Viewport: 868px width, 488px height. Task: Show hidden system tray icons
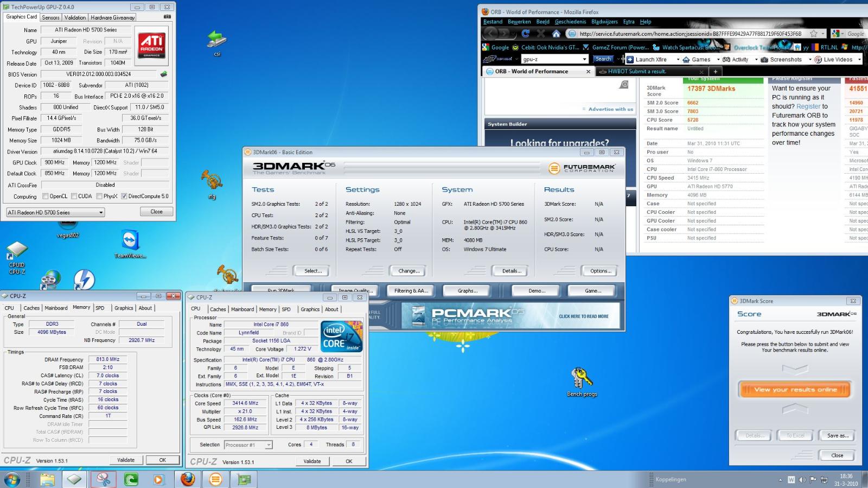point(780,480)
